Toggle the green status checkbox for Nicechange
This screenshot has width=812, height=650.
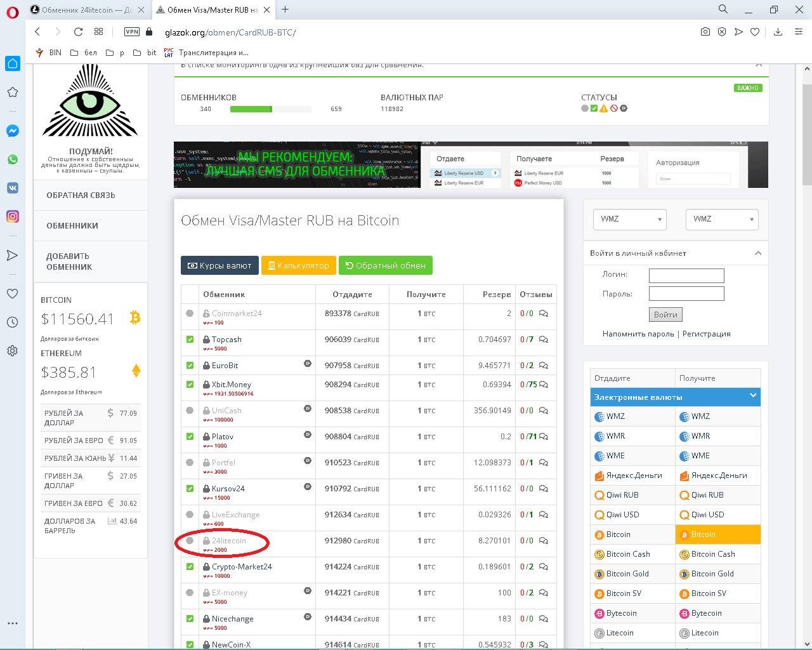pyautogui.click(x=190, y=619)
